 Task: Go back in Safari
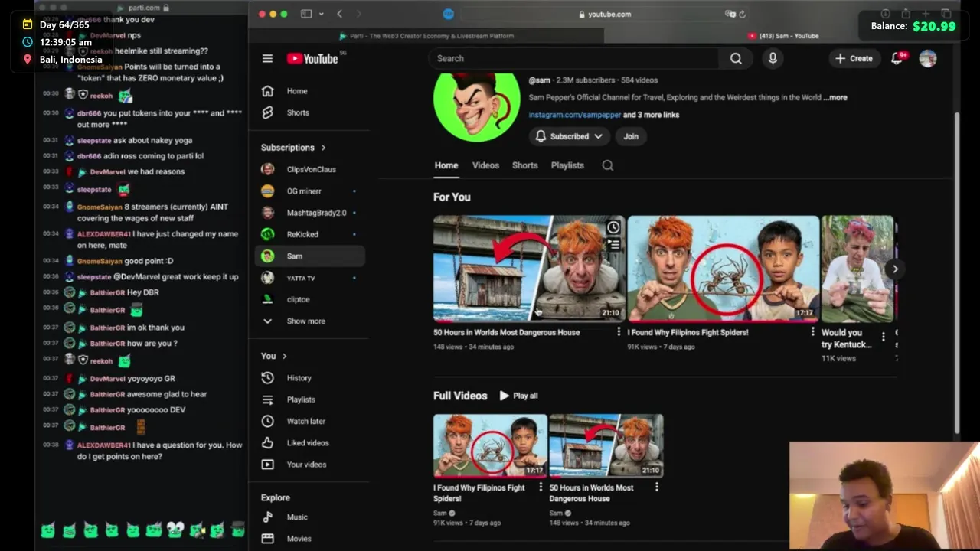click(x=340, y=14)
